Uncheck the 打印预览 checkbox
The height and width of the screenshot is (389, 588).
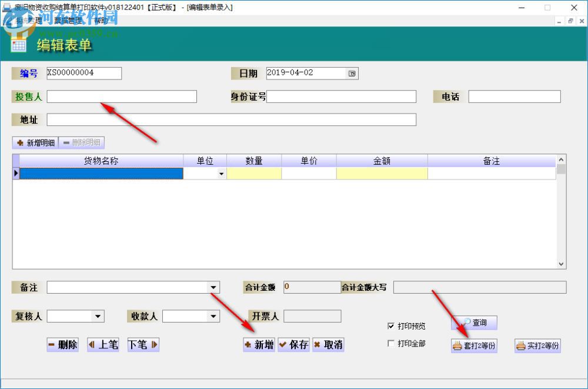click(391, 326)
